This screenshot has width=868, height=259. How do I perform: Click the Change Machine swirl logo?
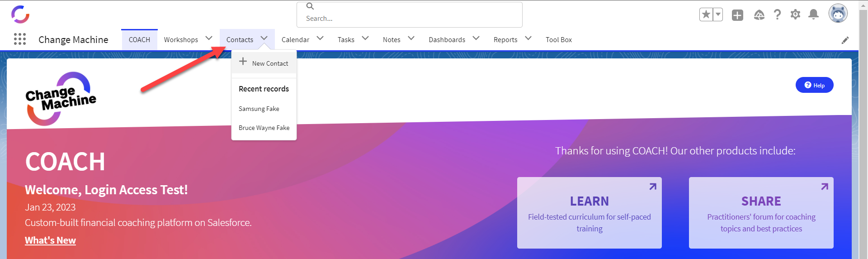coord(20,14)
